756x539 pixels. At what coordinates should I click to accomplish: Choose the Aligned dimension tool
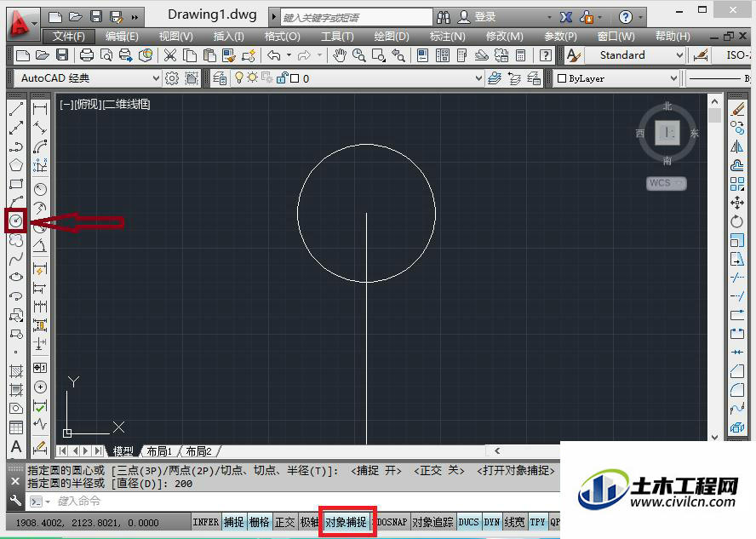coord(40,128)
